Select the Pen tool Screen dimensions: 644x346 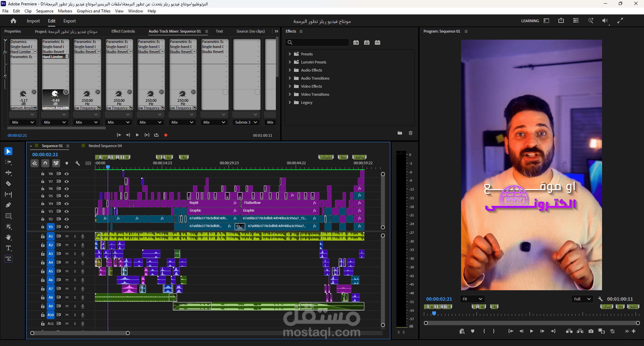pos(8,205)
